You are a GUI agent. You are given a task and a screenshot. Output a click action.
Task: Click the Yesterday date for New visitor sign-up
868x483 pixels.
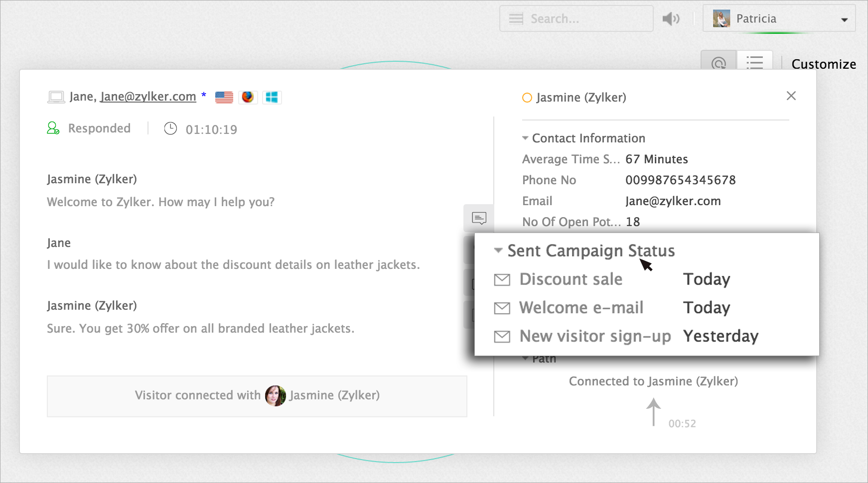tap(721, 336)
